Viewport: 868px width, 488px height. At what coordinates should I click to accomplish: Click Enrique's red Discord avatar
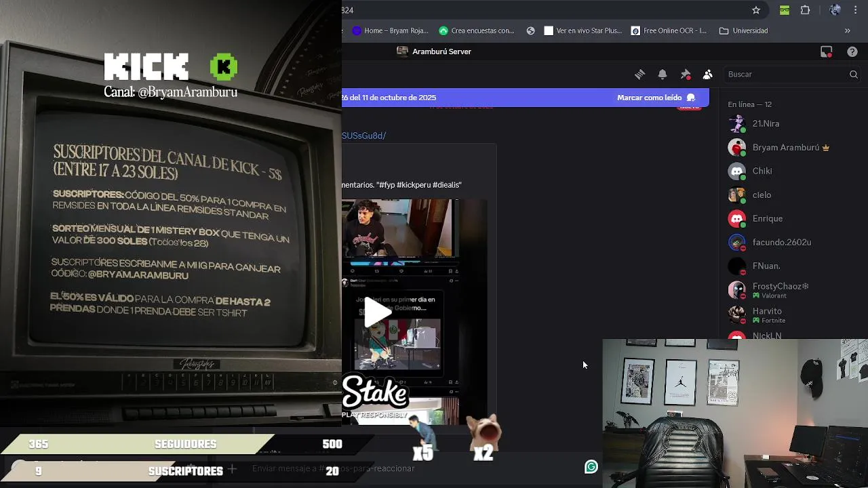coord(737,218)
